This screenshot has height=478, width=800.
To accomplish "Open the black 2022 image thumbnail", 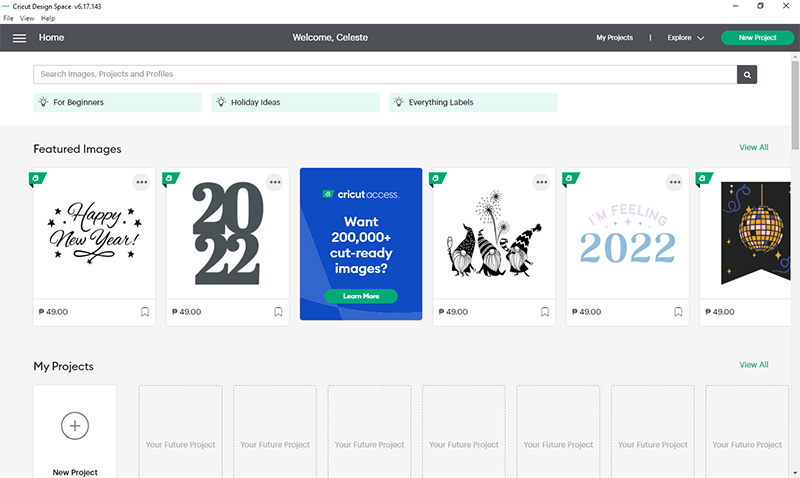I will tap(228, 233).
